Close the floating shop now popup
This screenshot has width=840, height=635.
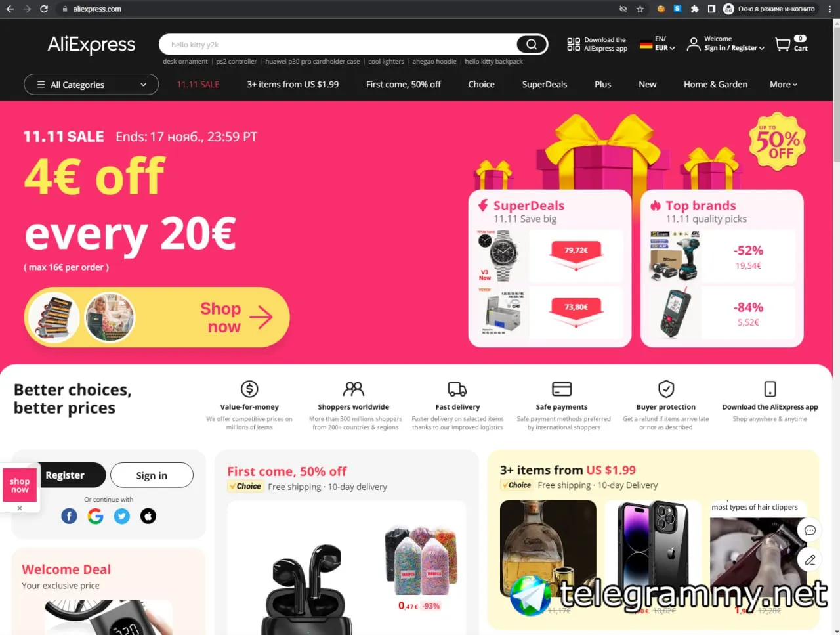click(x=20, y=508)
